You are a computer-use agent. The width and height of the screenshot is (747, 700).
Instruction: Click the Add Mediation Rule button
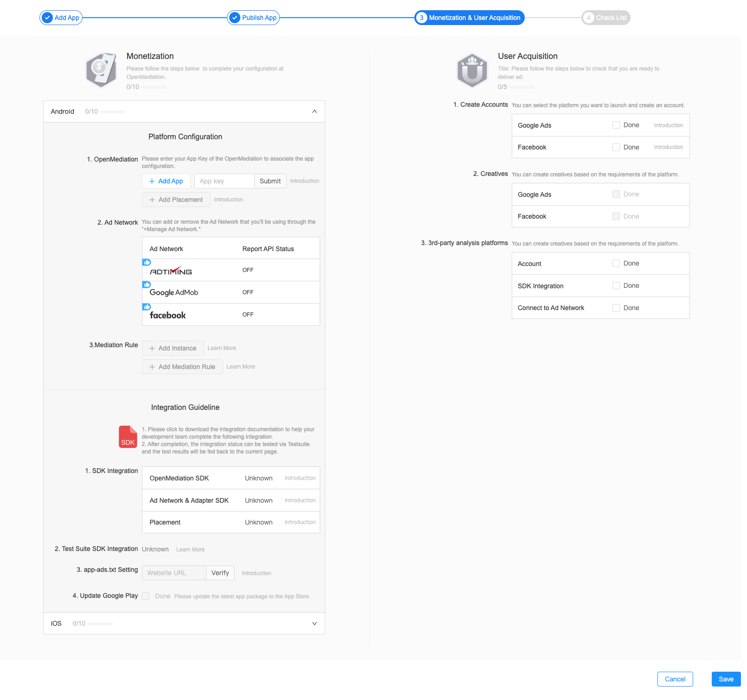[x=182, y=367]
